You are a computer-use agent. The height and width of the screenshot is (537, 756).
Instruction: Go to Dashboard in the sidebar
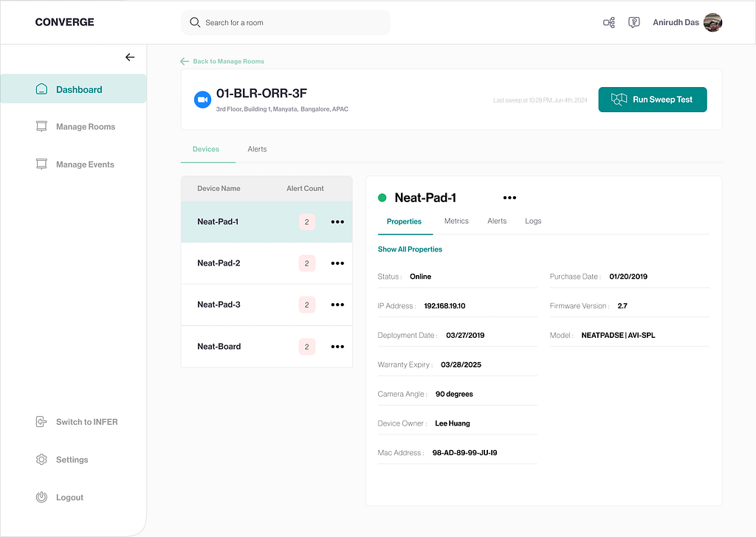coord(73,89)
